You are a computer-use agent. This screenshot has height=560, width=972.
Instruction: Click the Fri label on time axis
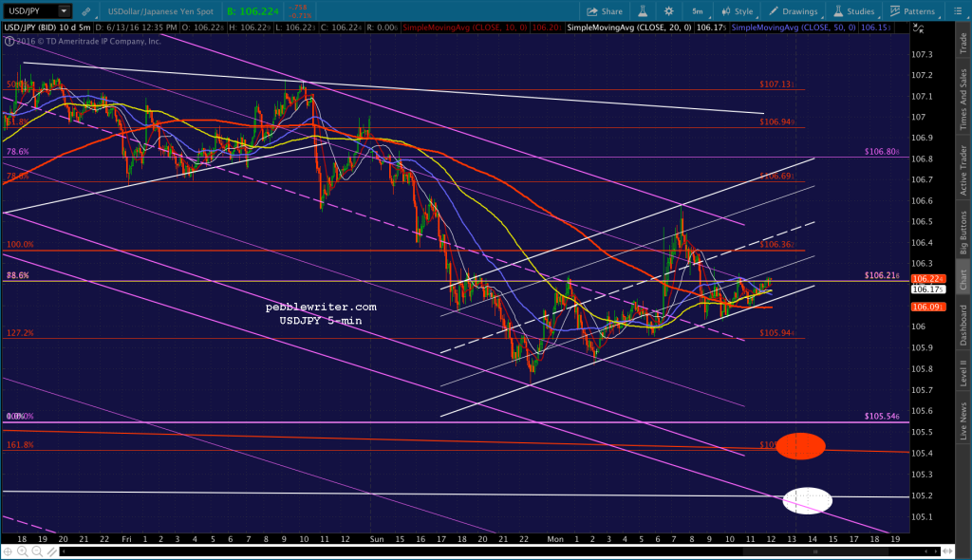126,539
